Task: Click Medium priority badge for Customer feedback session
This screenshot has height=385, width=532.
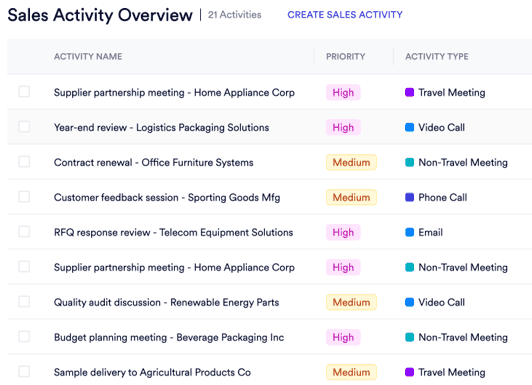Action: click(x=351, y=197)
